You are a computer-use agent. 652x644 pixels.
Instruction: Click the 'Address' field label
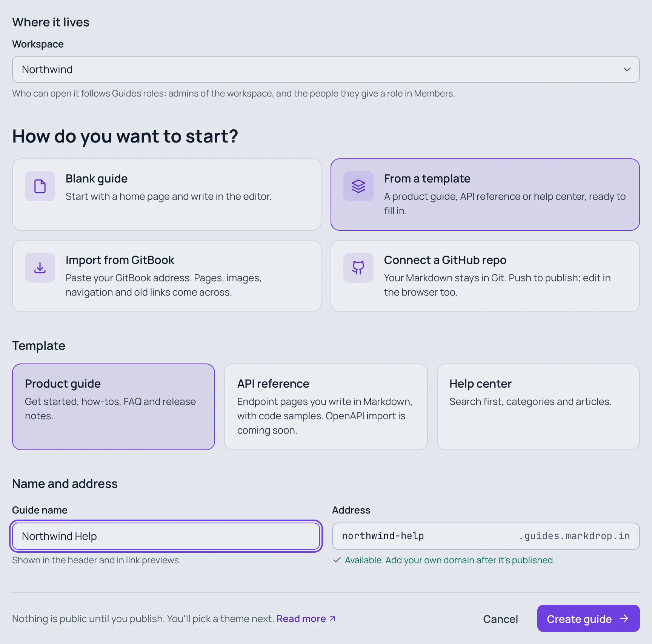[351, 510]
